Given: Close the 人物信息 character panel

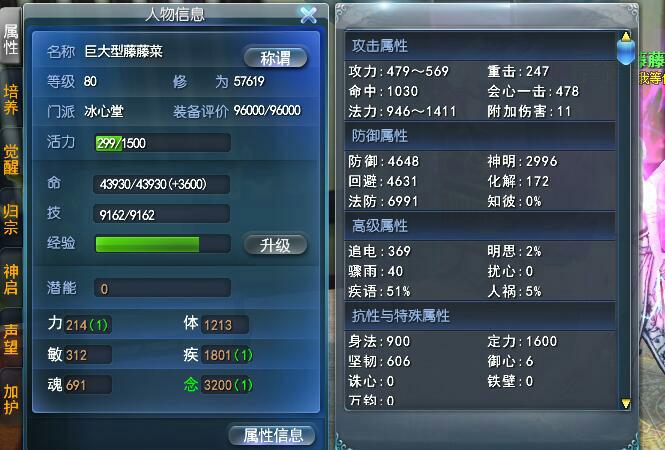Looking at the screenshot, I should 308,15.
